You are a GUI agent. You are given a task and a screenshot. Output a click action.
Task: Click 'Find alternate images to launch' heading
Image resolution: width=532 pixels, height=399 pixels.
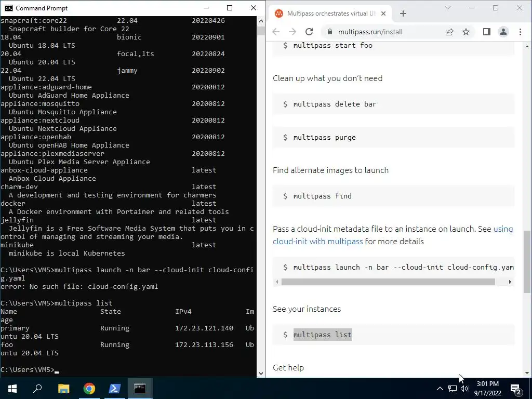(330, 170)
